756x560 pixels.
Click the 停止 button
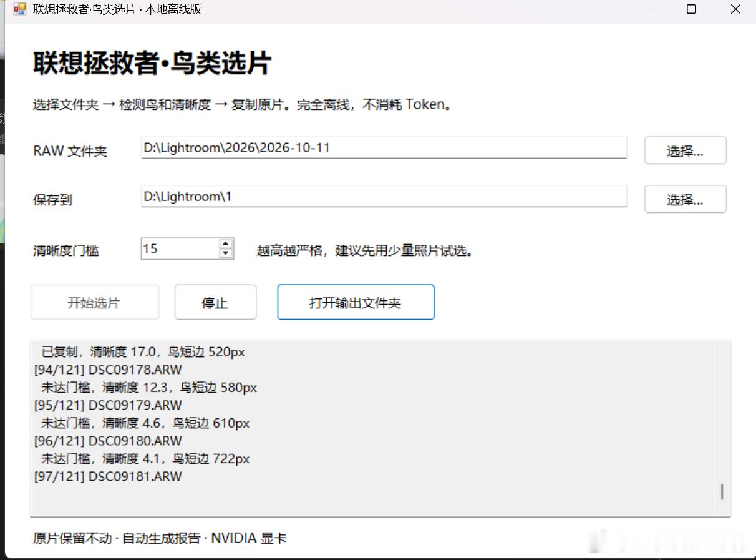tap(215, 303)
